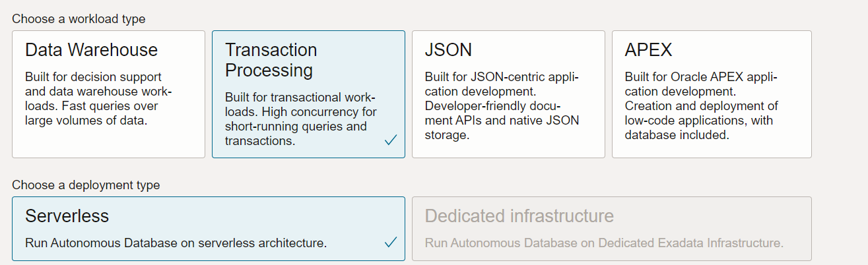Screen dimensions: 868x265
Task: Select the Data Warehouse workload card
Action: point(108,94)
